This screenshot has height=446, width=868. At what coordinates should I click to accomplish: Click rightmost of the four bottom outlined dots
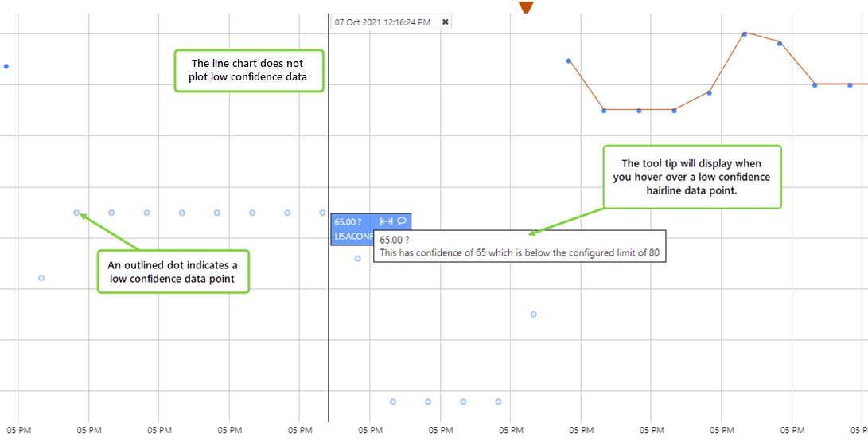click(498, 401)
